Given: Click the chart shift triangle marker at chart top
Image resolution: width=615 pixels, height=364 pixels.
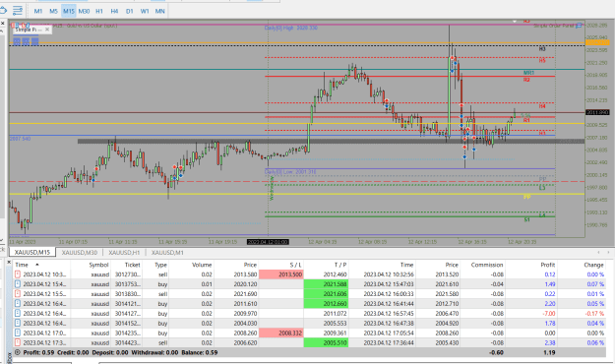Looking at the screenshot, I should (515, 22).
